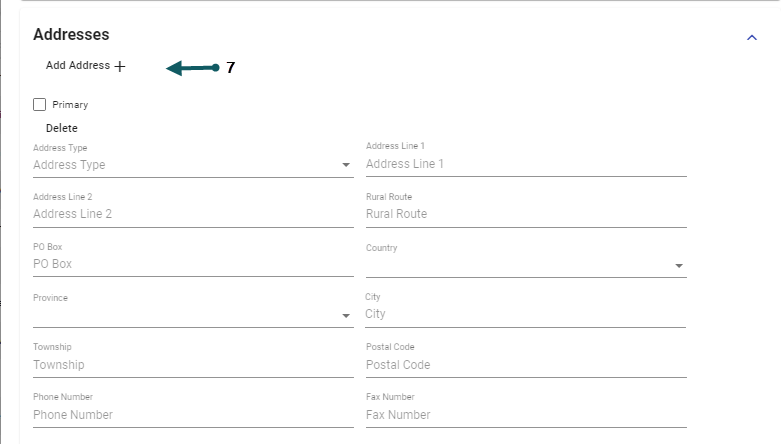Focus the City input field
781x444 pixels.
(x=526, y=314)
